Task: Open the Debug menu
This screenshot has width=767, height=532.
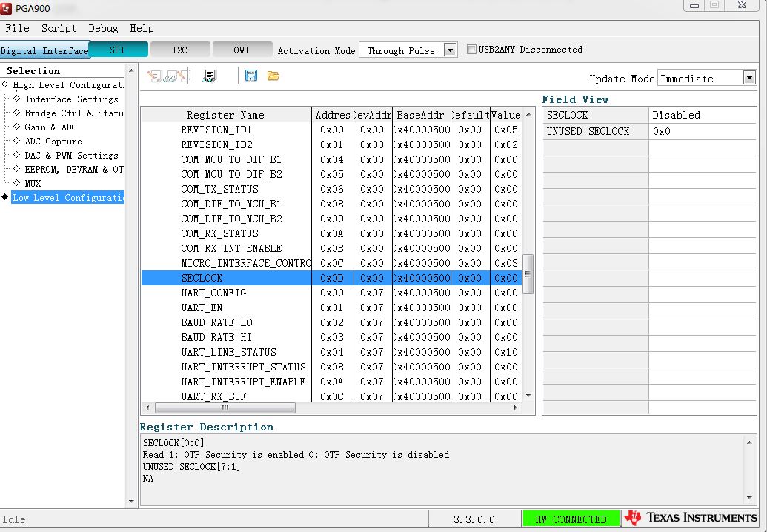Action: tap(103, 28)
